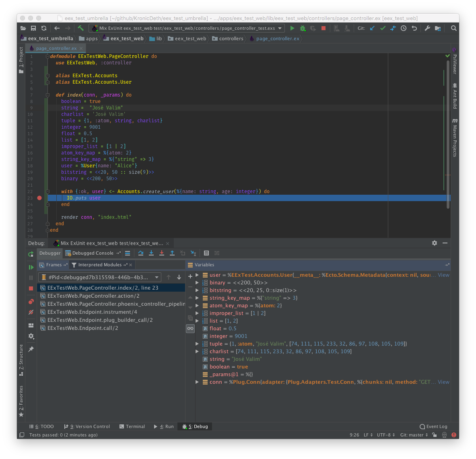Open the Terminal tool window tab
The height and width of the screenshot is (459, 476).
(x=132, y=426)
